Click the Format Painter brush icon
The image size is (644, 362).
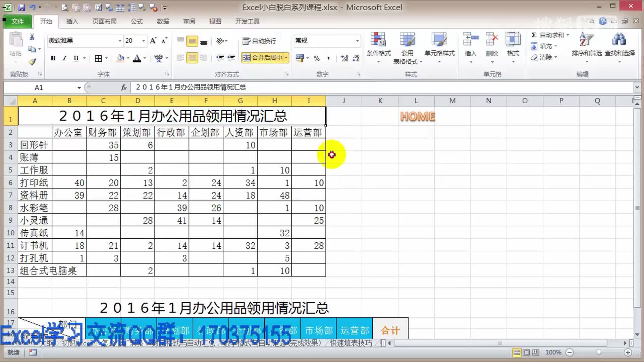pos(32,62)
